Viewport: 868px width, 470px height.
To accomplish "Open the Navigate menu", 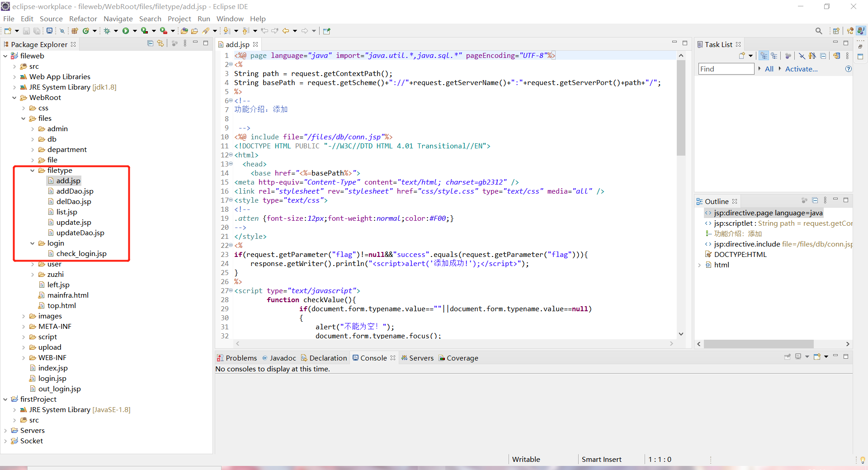I will click(118, 19).
